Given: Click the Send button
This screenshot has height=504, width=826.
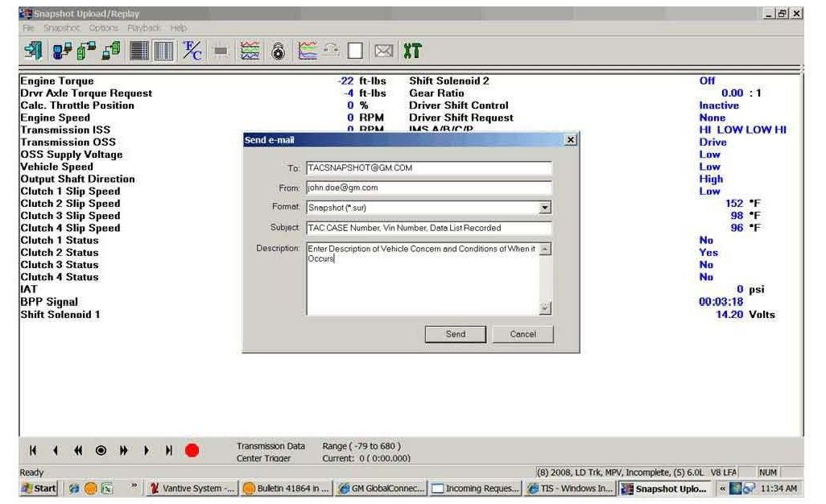Looking at the screenshot, I should coord(455,334).
